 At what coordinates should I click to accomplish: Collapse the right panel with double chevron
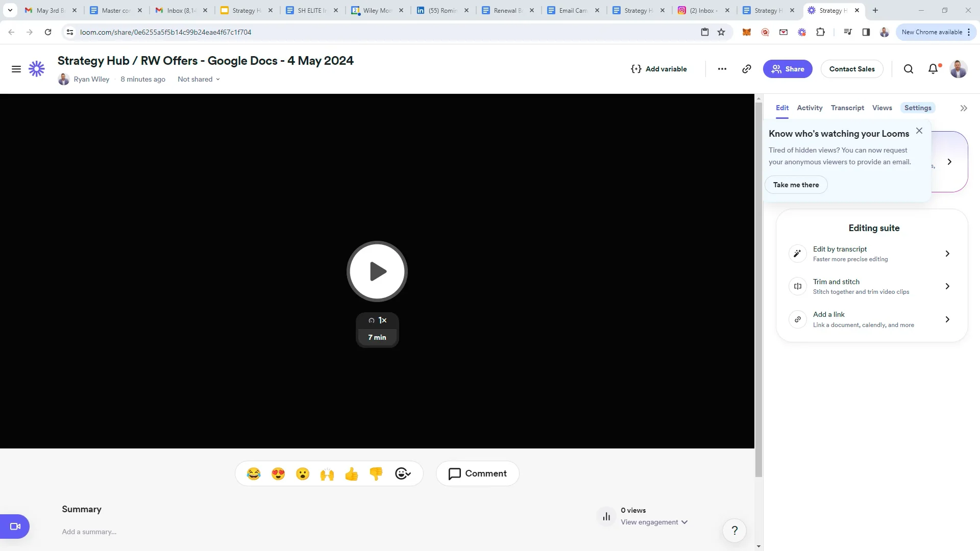pos(964,108)
